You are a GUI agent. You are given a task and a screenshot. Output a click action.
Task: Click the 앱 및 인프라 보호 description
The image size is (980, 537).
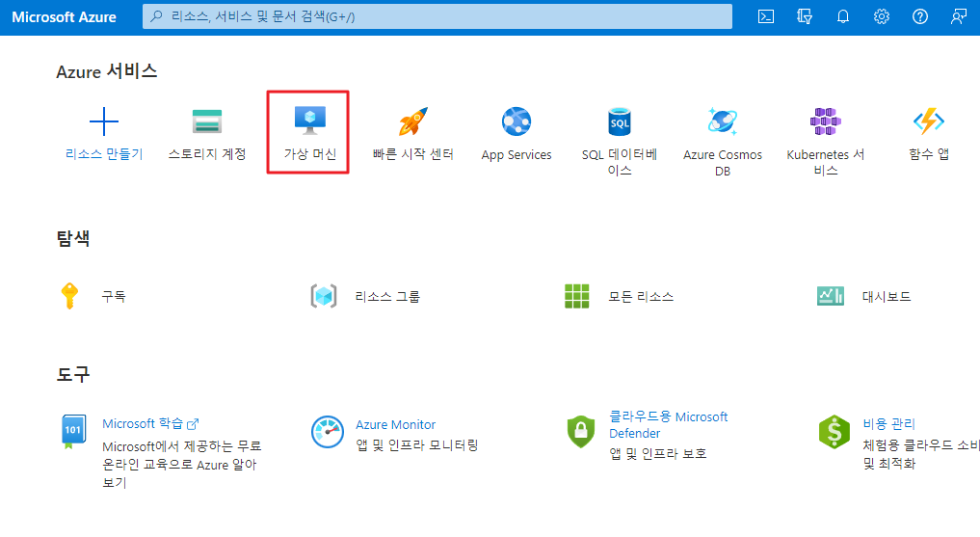[x=658, y=454]
